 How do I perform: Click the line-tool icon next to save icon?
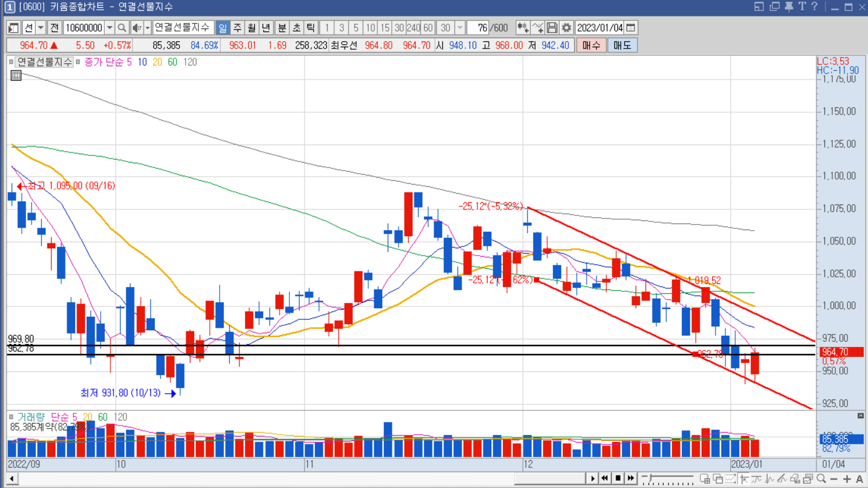coord(537,28)
